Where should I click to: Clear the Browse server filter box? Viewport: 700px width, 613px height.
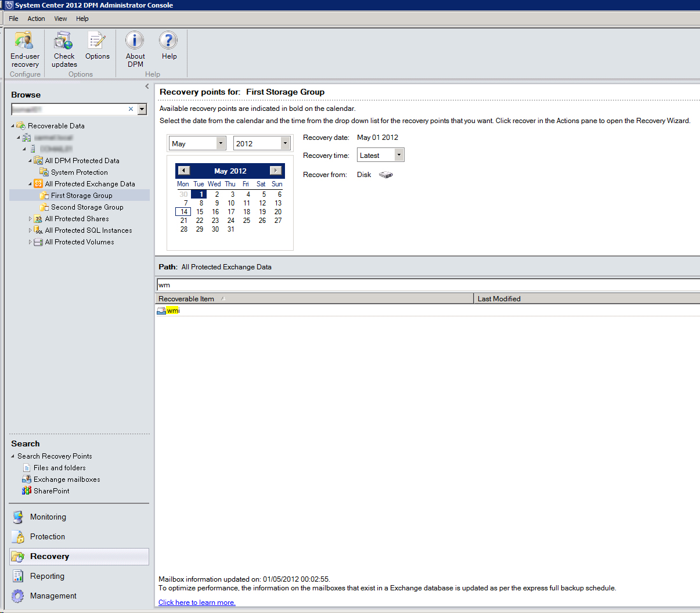click(131, 109)
